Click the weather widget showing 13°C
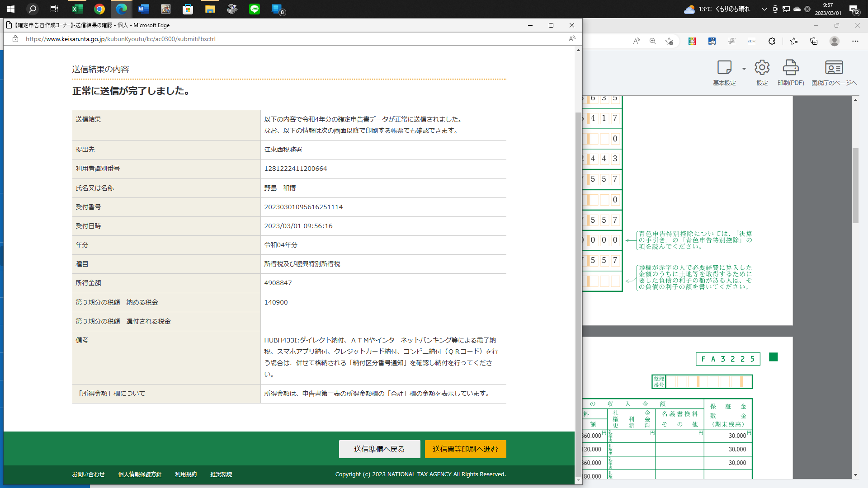Image resolution: width=868 pixels, height=488 pixels. point(717,9)
